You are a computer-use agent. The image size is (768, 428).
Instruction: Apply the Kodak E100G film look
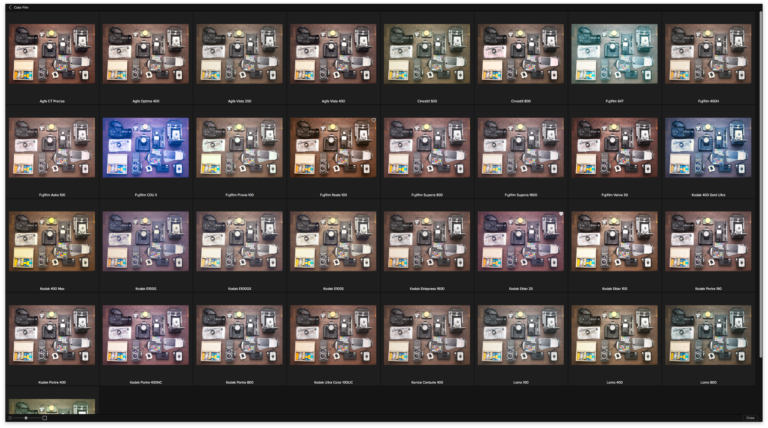(145, 241)
